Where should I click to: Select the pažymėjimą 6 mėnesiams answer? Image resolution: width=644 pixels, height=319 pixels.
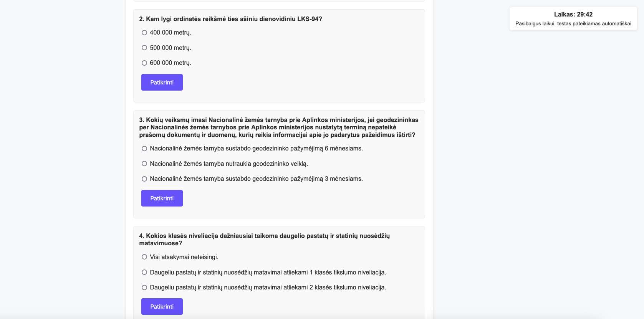pos(144,149)
